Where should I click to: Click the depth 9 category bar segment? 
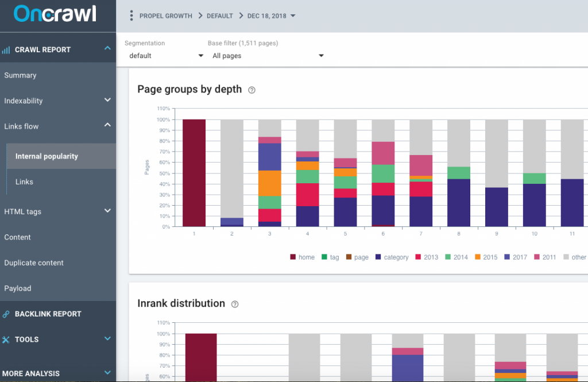point(497,207)
